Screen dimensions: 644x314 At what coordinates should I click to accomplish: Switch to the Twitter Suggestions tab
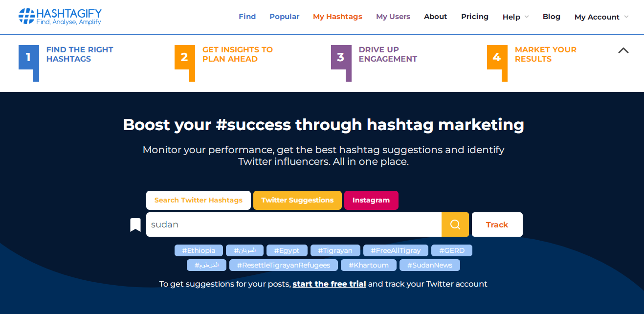(x=297, y=200)
